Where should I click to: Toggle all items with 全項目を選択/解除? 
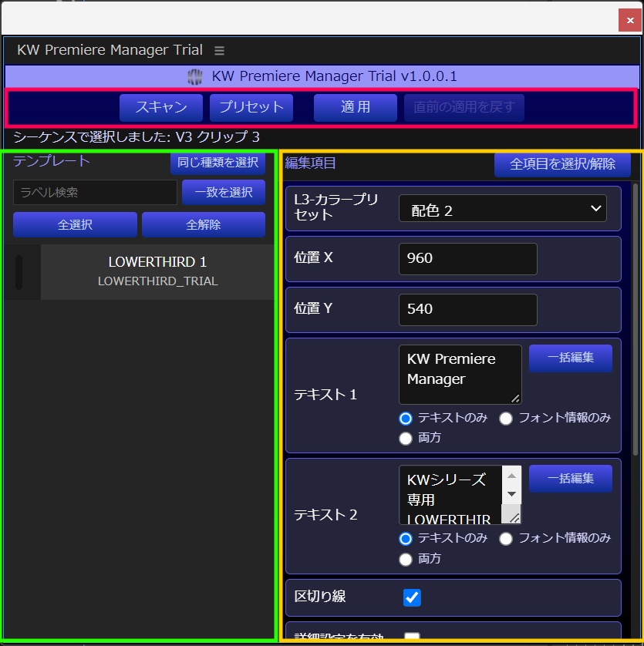[562, 164]
